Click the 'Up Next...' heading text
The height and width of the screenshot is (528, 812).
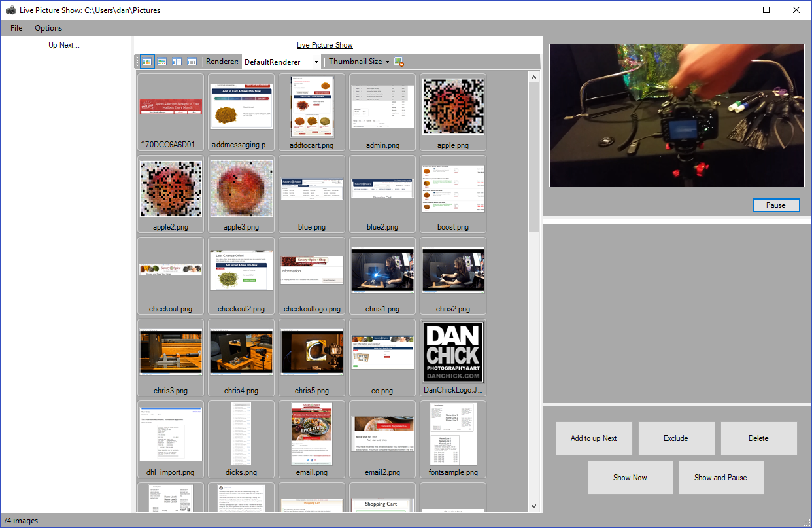point(64,45)
